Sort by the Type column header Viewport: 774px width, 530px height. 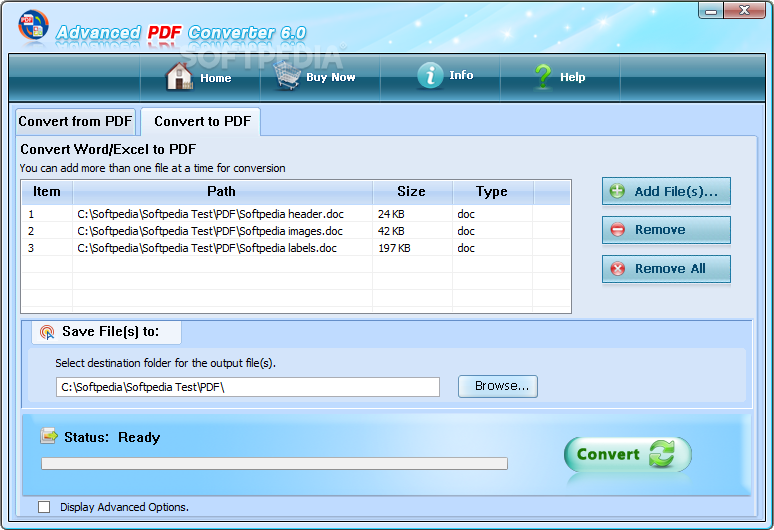click(492, 191)
